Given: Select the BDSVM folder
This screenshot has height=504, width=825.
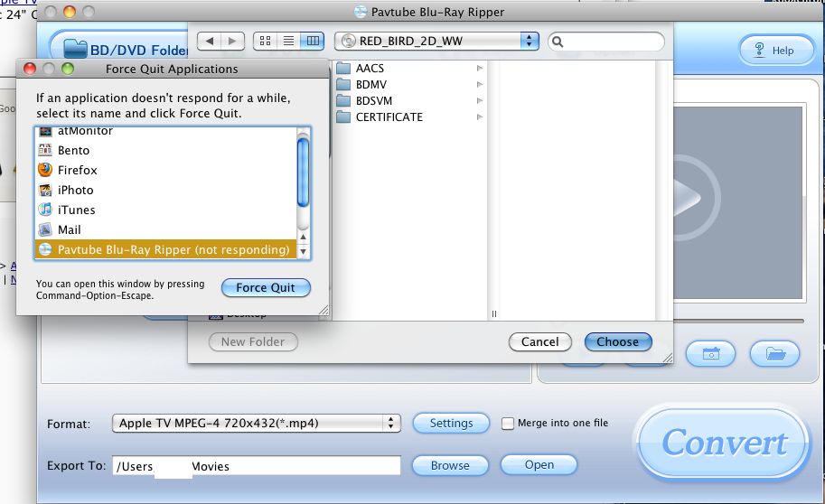Looking at the screenshot, I should coord(409,101).
